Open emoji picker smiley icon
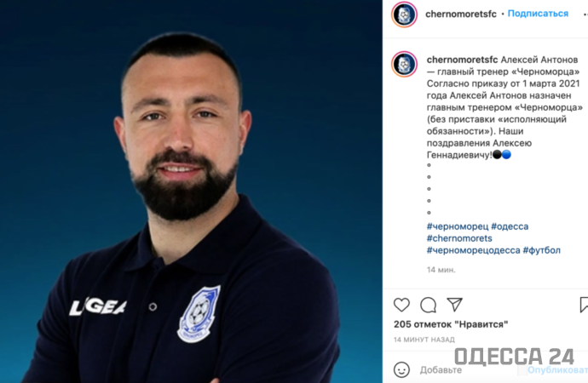The width and height of the screenshot is (588, 383). 401,370
